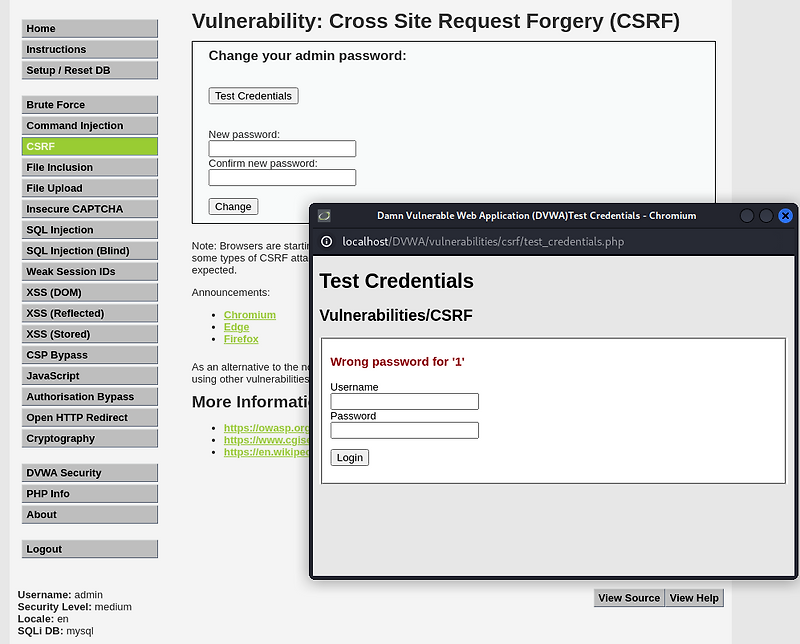Click Login in the Test Credentials window
This screenshot has width=800, height=644.
coord(349,457)
